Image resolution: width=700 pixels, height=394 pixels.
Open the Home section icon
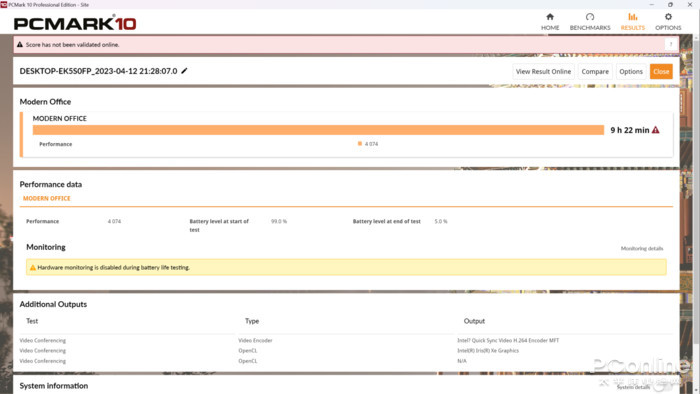click(550, 17)
